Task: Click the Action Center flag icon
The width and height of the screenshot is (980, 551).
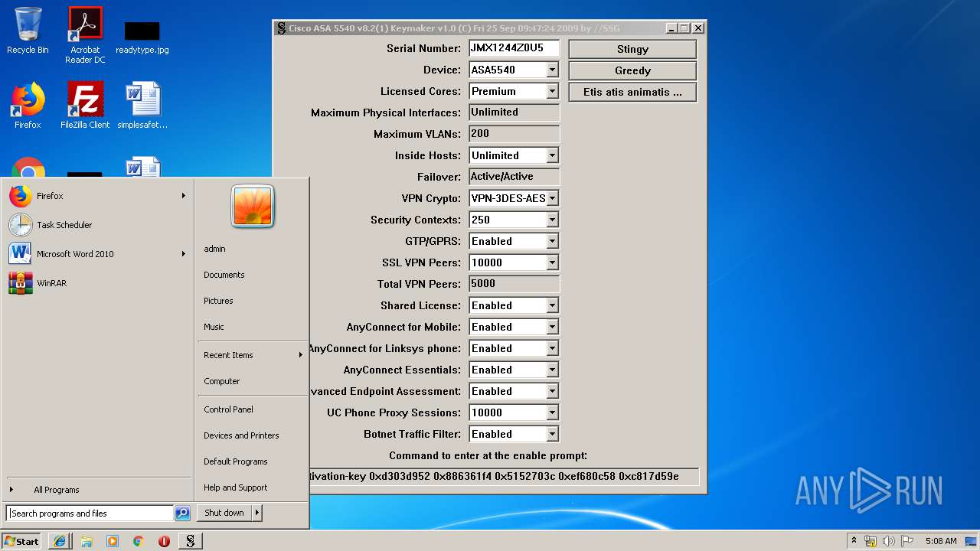Action: (x=907, y=541)
